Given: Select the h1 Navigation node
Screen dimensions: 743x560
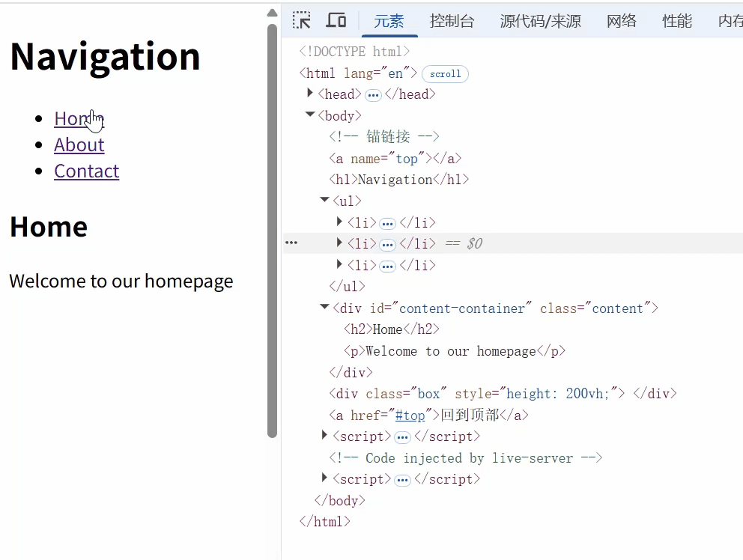Looking at the screenshot, I should click(x=399, y=180).
